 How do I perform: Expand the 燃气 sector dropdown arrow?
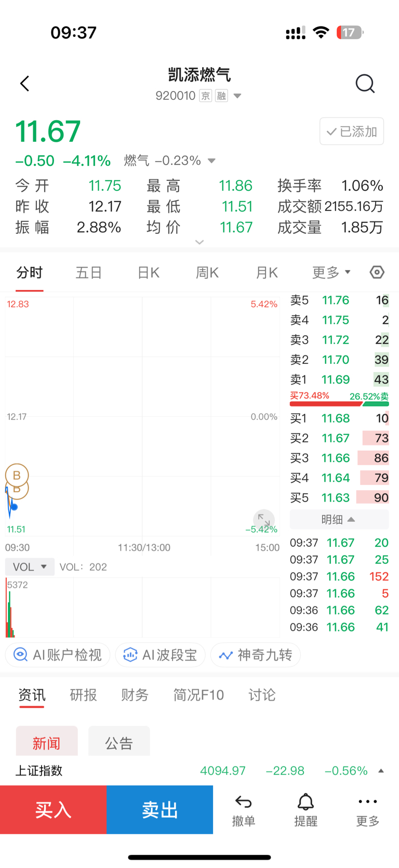pos(211,161)
